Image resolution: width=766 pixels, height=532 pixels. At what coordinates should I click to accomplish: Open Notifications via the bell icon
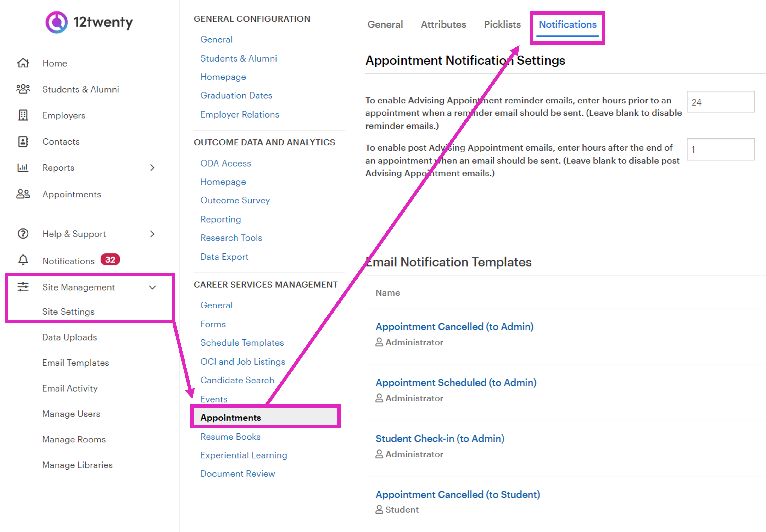pos(23,260)
